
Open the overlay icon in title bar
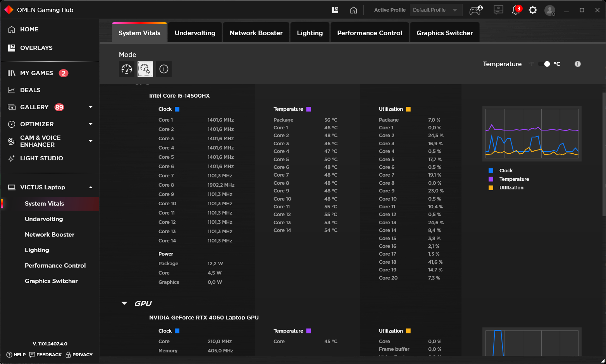(335, 10)
